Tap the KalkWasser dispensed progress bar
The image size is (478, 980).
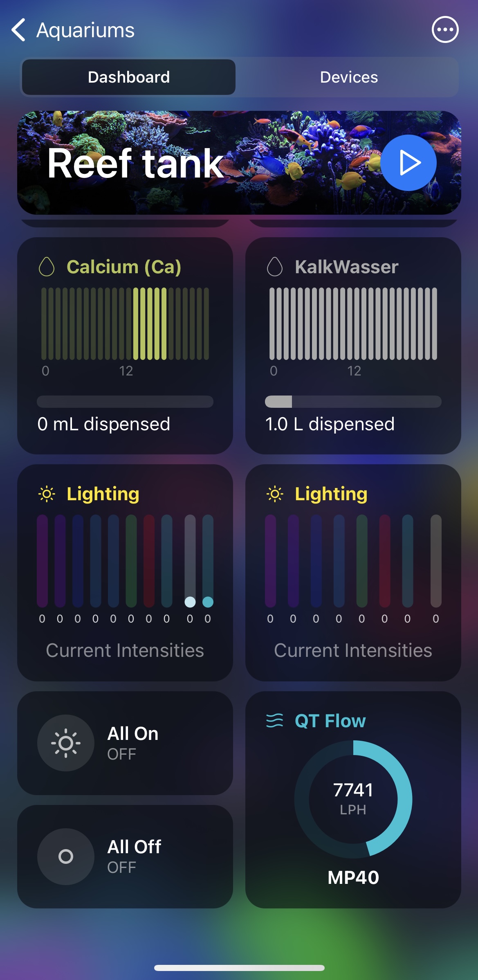[x=353, y=402]
